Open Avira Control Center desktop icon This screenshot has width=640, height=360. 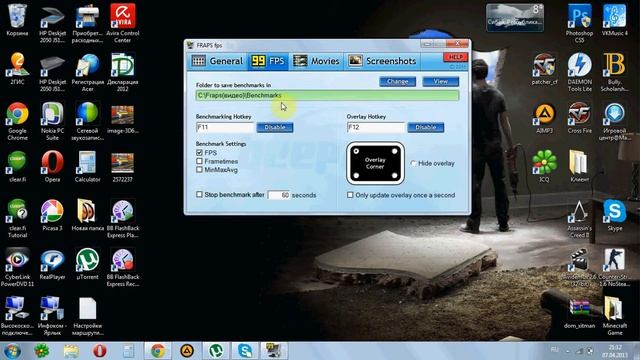coord(122,22)
